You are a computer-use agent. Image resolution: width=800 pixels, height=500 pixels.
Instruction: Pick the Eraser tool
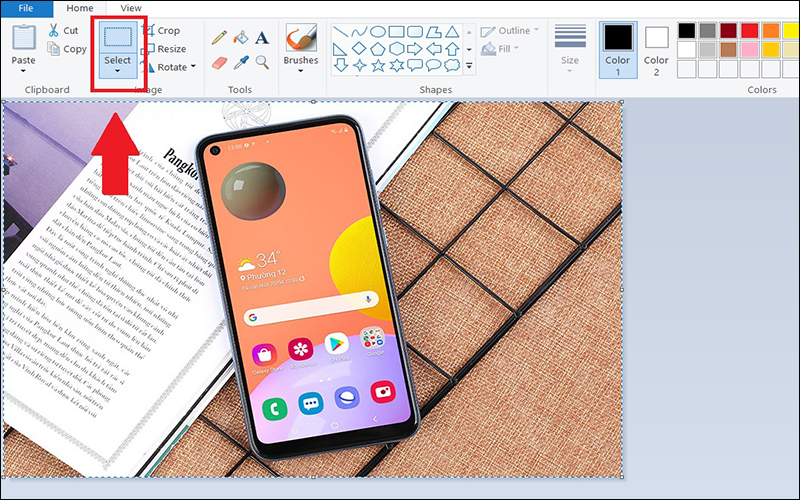point(219,62)
